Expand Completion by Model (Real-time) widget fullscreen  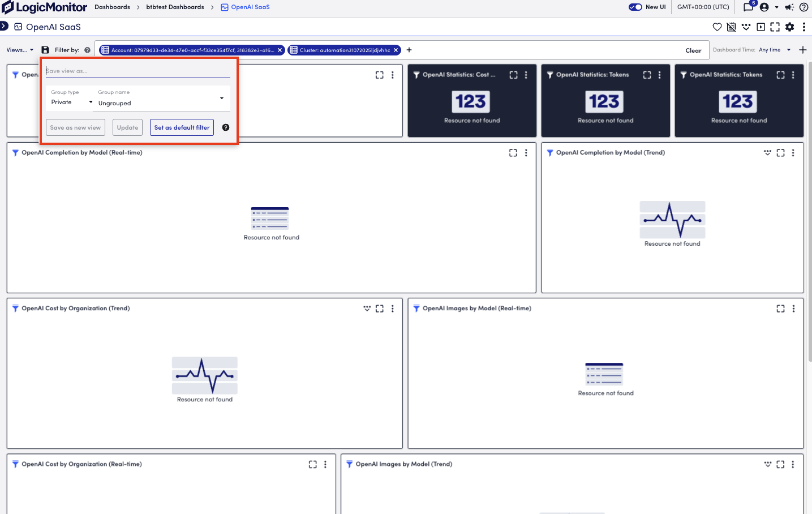pyautogui.click(x=513, y=153)
